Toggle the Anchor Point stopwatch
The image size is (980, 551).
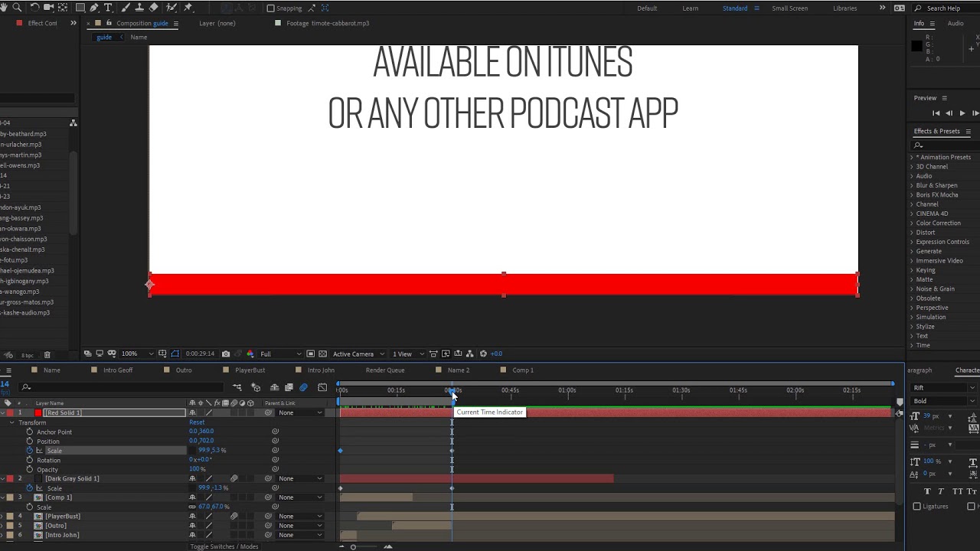(x=30, y=432)
